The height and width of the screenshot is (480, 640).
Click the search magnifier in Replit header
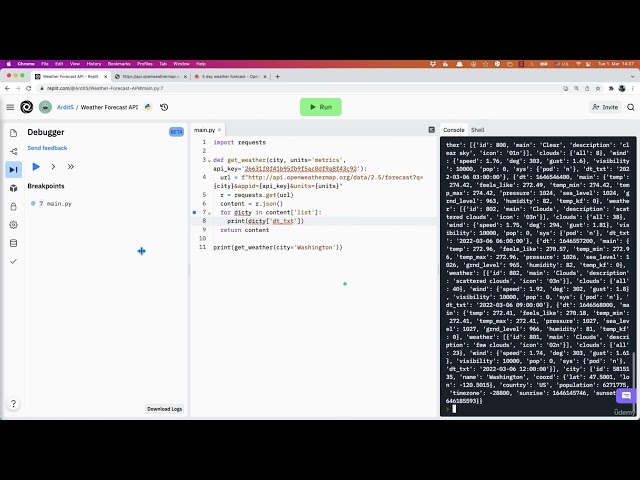pos(631,107)
